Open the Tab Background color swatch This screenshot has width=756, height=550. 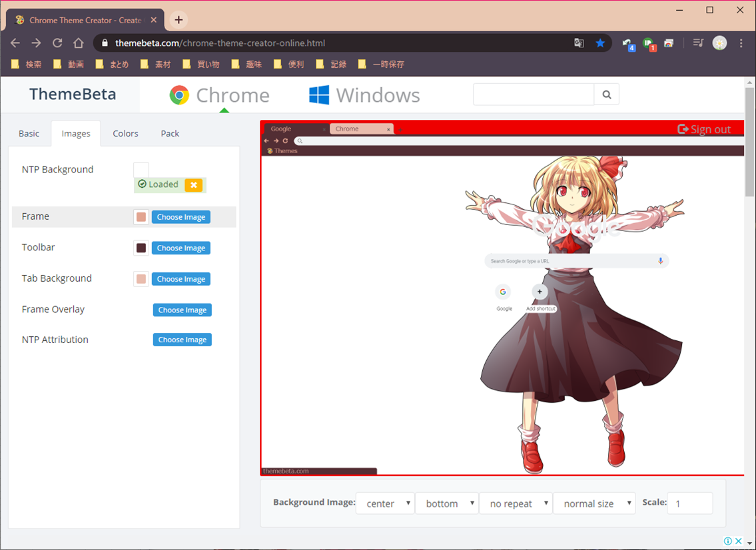[x=141, y=278]
